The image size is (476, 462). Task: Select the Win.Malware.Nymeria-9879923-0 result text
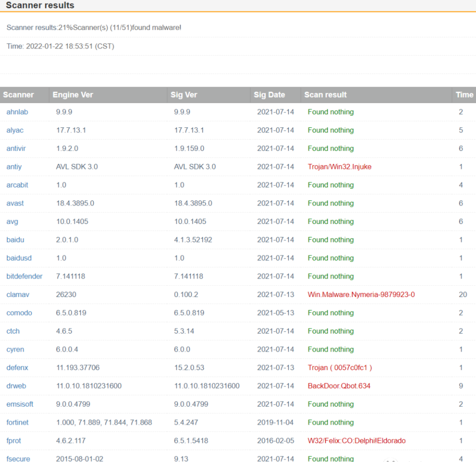point(361,295)
